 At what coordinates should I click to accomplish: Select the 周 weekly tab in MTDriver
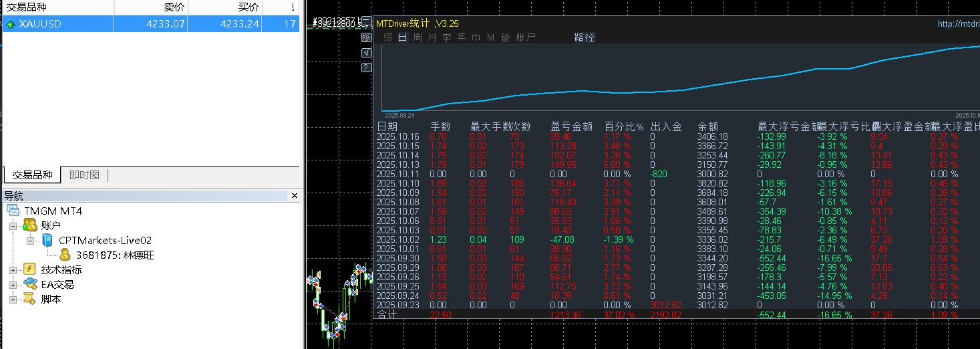[x=418, y=37]
